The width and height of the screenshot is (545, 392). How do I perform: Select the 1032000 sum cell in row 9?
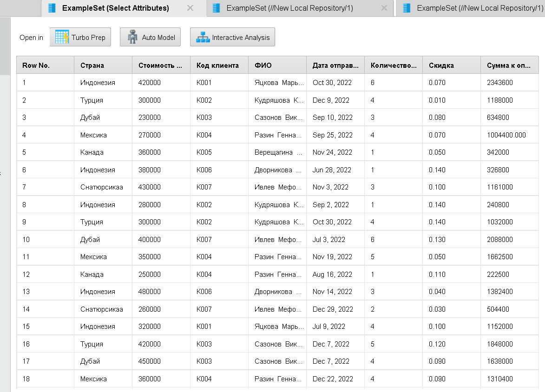(x=510, y=222)
